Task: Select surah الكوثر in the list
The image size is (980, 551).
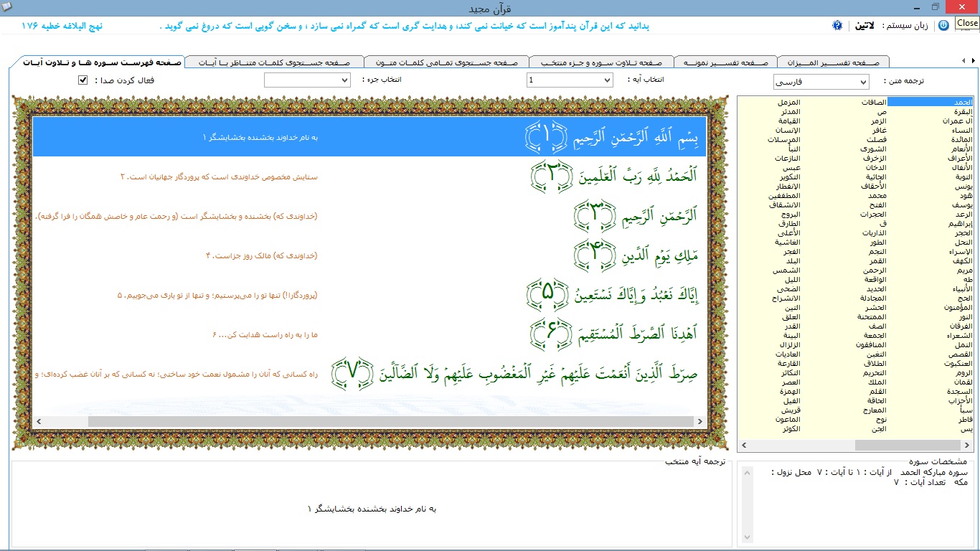Action: click(790, 429)
